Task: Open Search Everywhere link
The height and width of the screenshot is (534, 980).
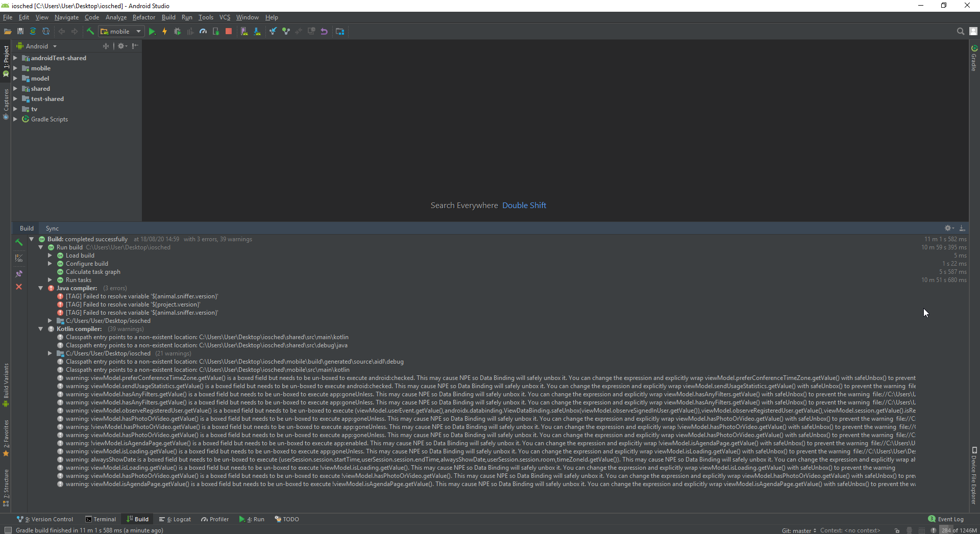Action: click(524, 205)
